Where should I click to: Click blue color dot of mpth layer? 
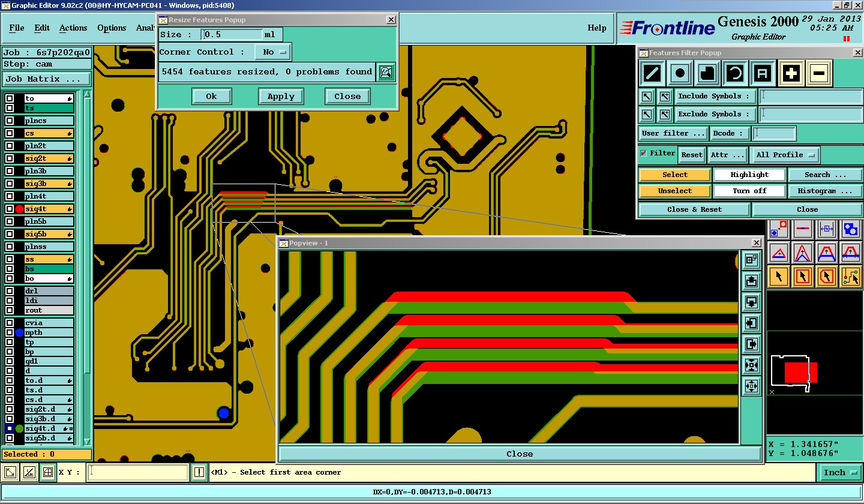[19, 332]
